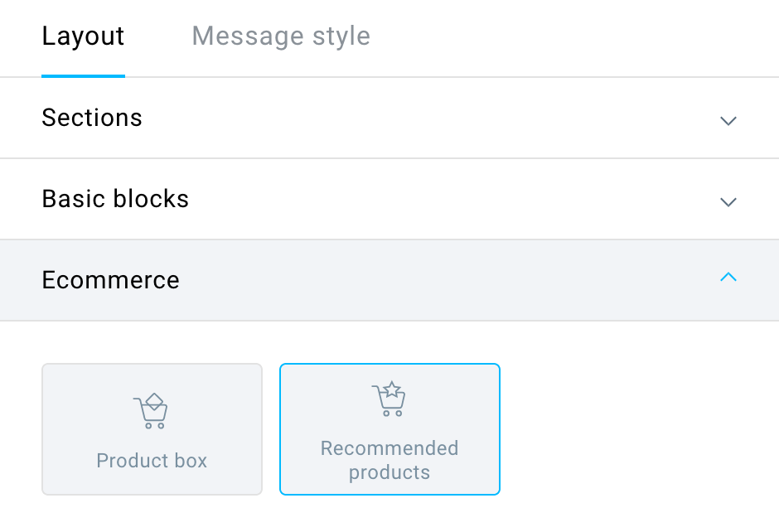Click the blue Ecommerce up chevron icon
779x532 pixels.
coord(728,277)
